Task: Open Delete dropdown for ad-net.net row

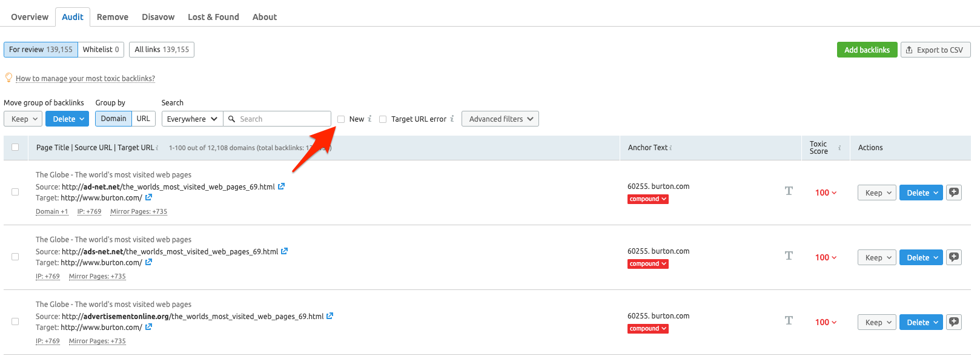Action: click(921, 193)
